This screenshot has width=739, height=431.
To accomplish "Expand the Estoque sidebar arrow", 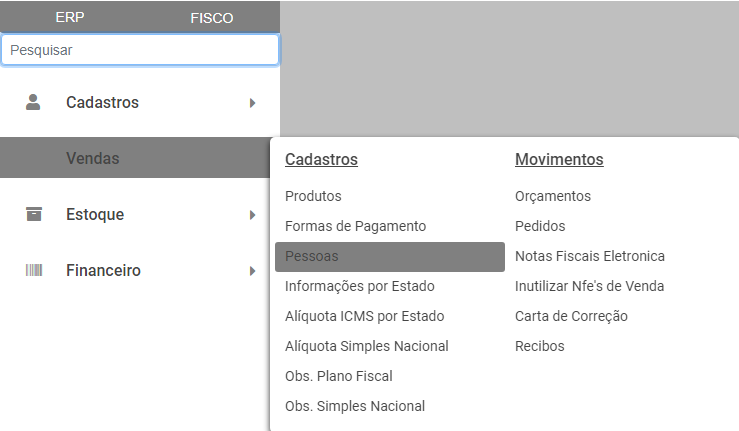I will [x=253, y=214].
